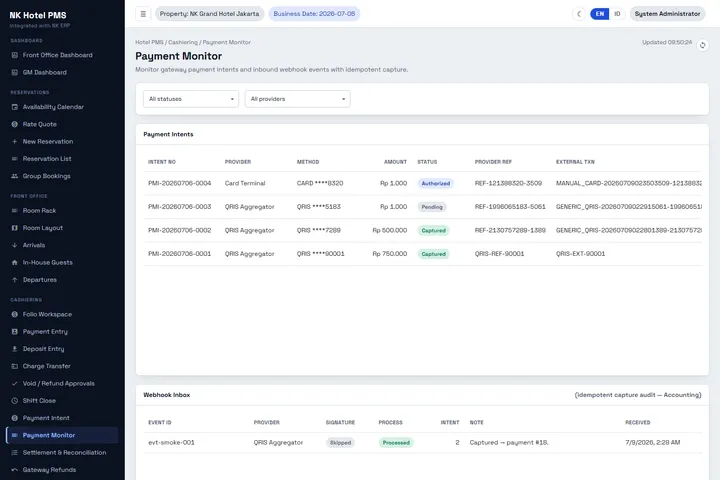This screenshot has height=480, width=720.
Task: Click Captured badge for Rp 500.000
Action: (x=433, y=230)
